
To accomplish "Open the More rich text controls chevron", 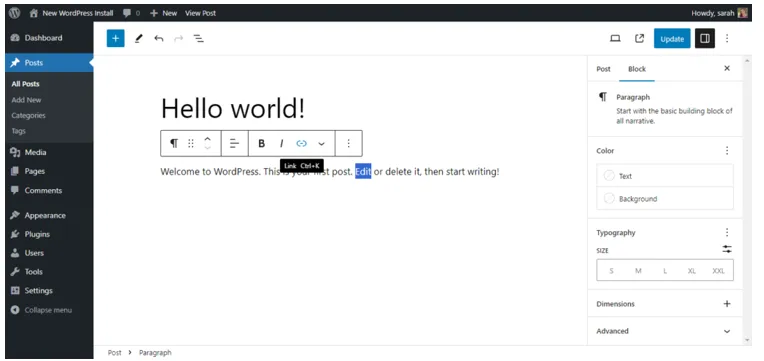I will pyautogui.click(x=322, y=143).
